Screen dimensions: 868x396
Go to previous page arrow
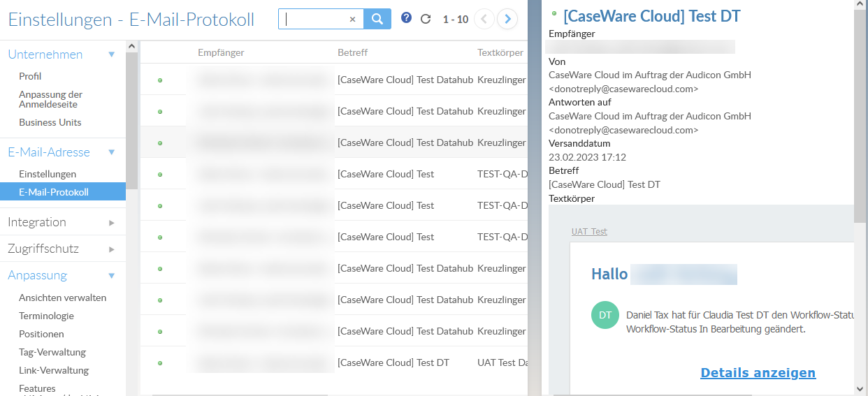click(484, 19)
